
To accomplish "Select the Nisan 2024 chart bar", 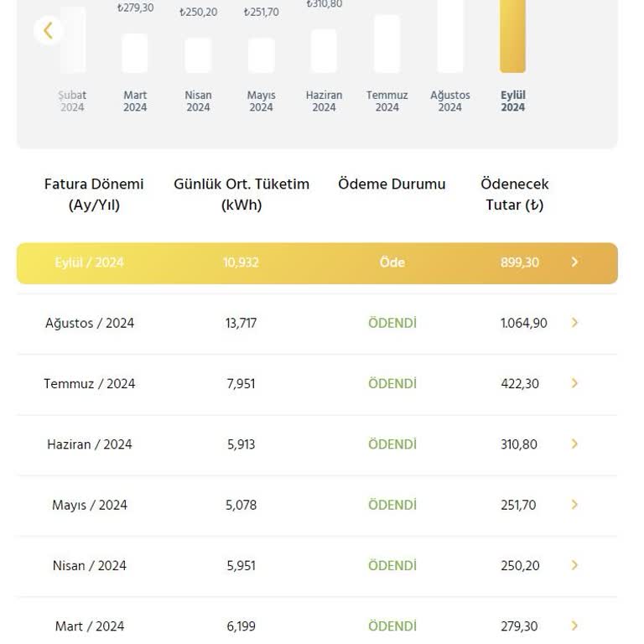I will click(198, 55).
